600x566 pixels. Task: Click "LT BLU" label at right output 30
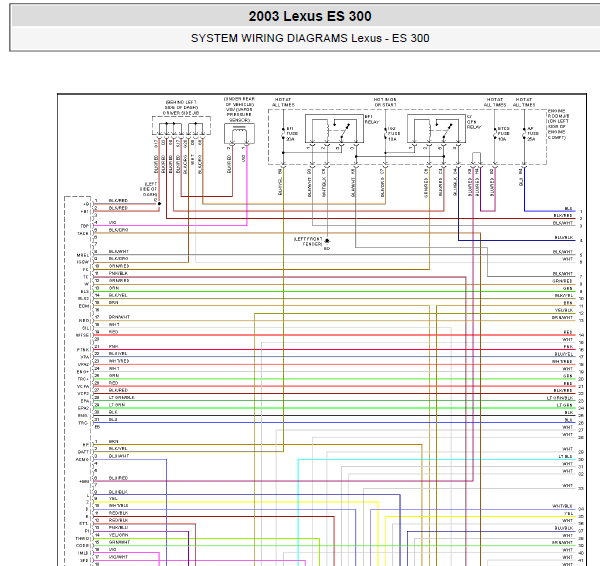point(566,457)
